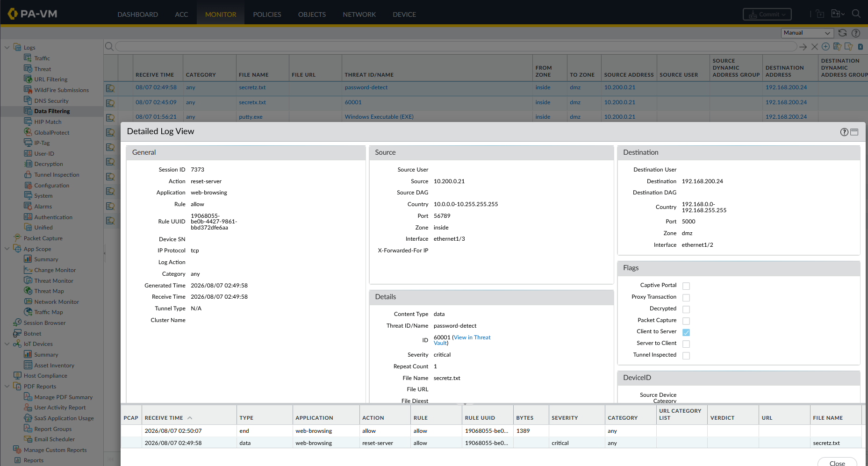
Task: Open log details icon for 08/07 01:56:21 row
Action: [x=110, y=117]
